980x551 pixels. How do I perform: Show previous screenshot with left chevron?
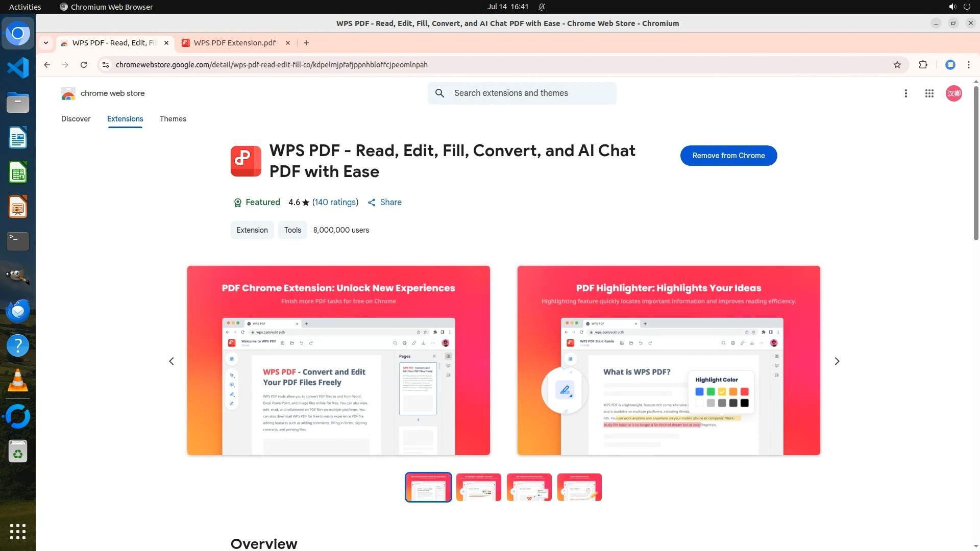click(171, 361)
